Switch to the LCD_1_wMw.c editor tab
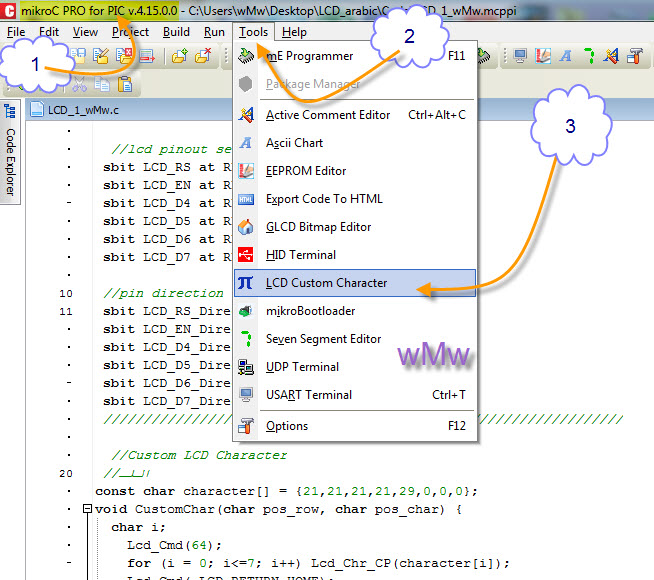 click(75, 110)
